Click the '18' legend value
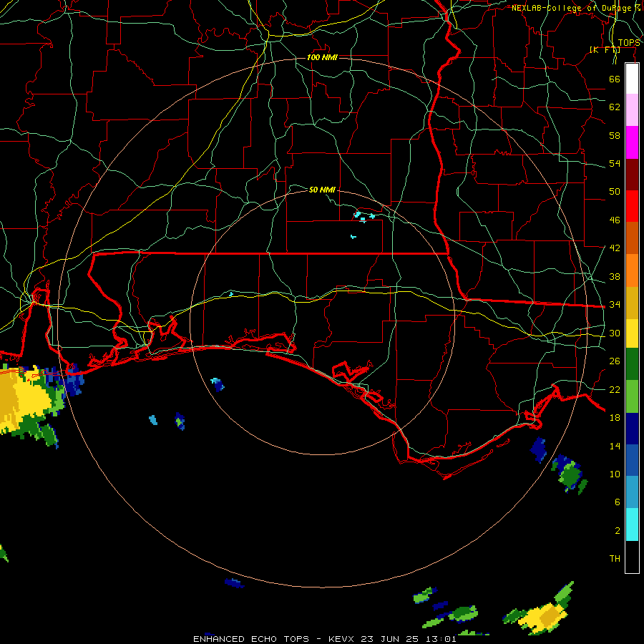644x644 pixels. tap(615, 417)
